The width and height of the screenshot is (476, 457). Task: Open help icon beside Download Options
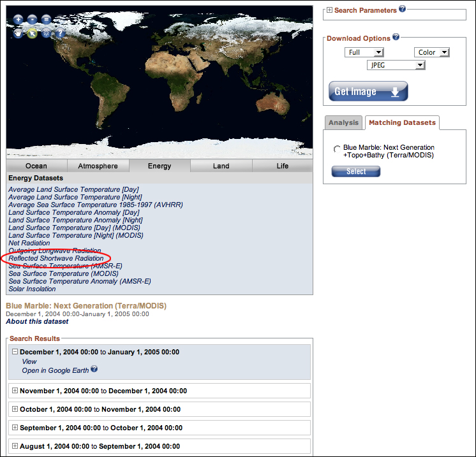tap(396, 38)
